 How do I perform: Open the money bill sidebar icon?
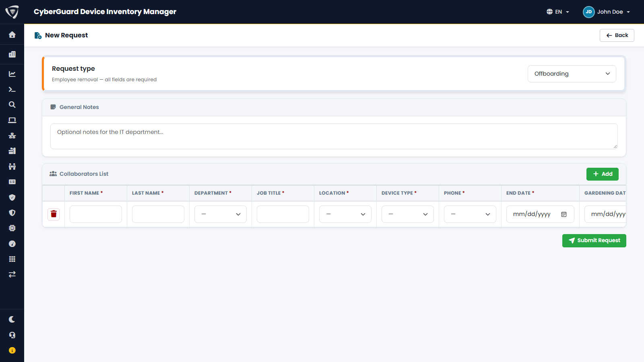tap(12, 182)
